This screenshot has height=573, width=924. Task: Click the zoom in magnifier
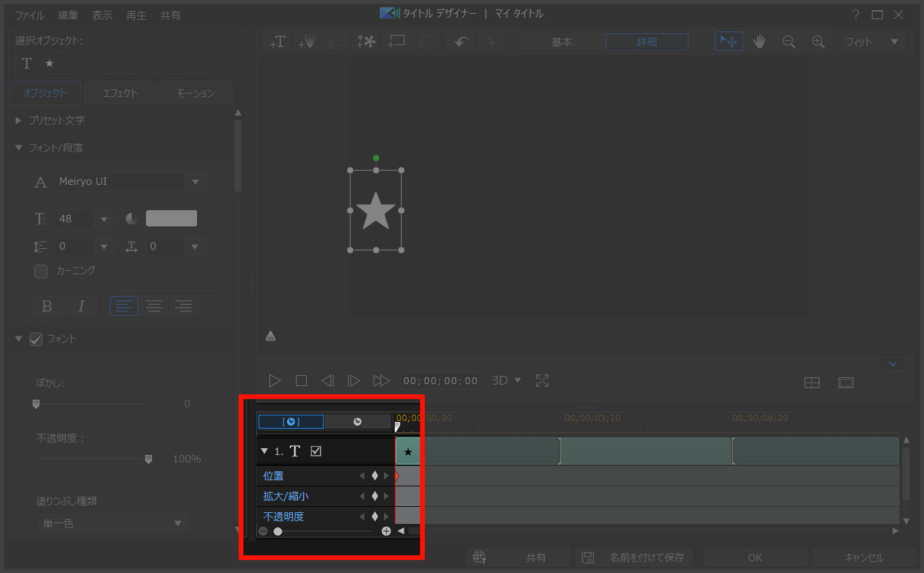coord(818,42)
